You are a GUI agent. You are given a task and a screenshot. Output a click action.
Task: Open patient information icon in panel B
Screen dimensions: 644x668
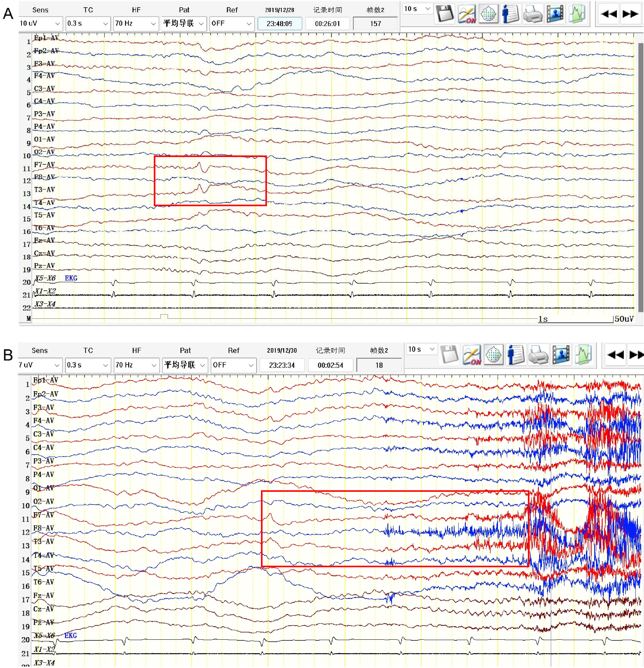coord(516,354)
